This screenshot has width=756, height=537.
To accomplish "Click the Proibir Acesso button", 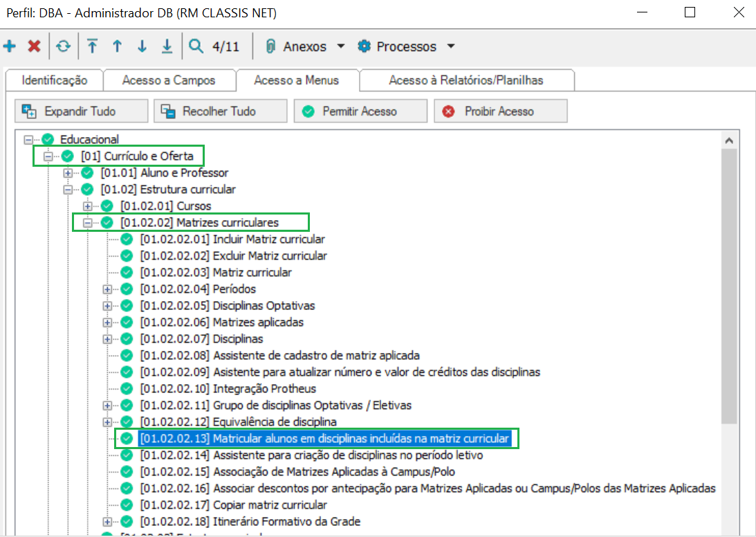I will pos(501,111).
